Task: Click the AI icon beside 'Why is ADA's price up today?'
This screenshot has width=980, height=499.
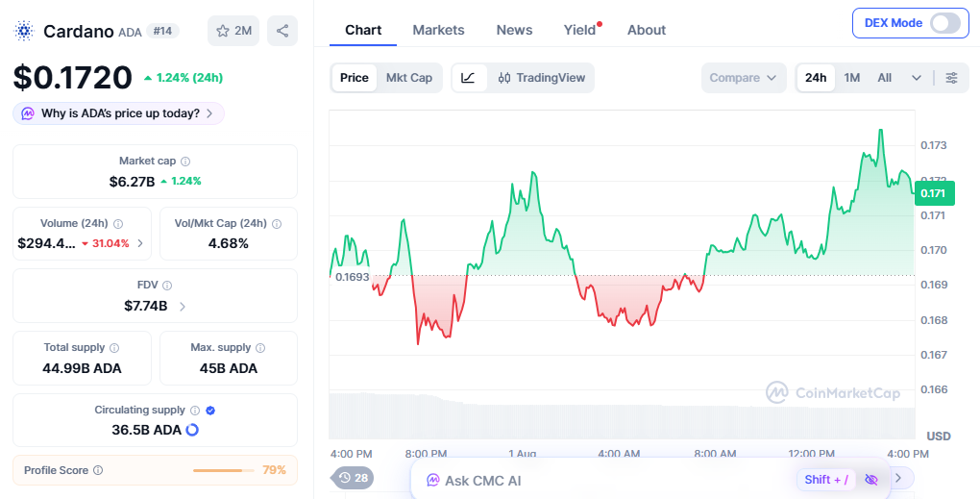Action: 28,113
